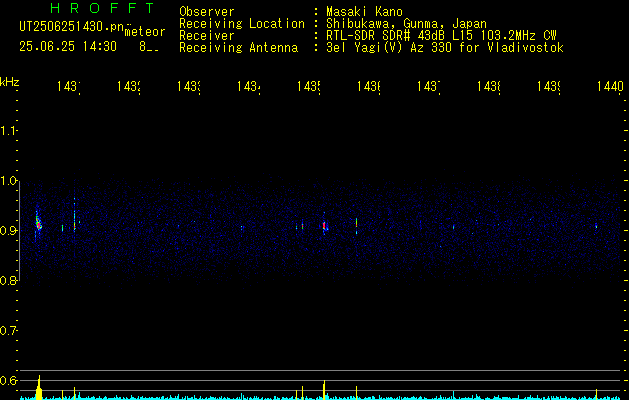
Task: Click the Masaki Kano observer name
Action: click(x=364, y=11)
